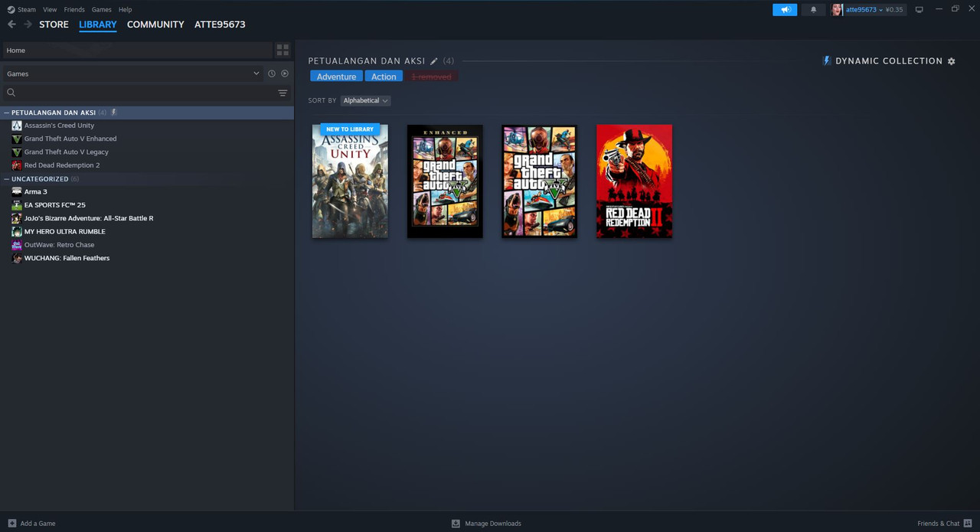Open the Games menu

(101, 10)
